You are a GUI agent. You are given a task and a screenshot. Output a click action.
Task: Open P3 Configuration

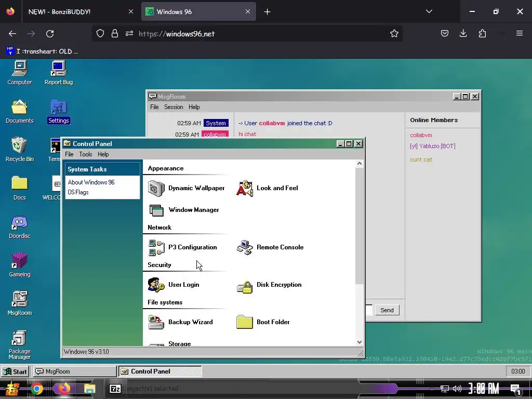point(182,247)
